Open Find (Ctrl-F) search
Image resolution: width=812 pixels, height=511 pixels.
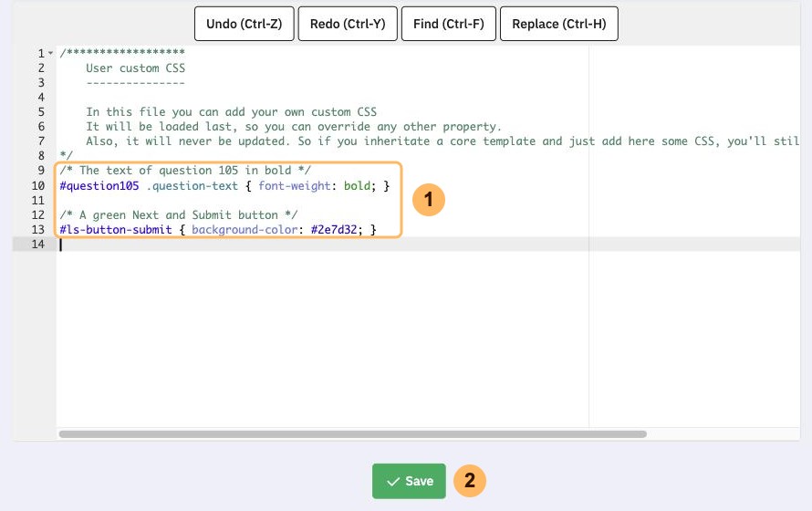point(449,24)
